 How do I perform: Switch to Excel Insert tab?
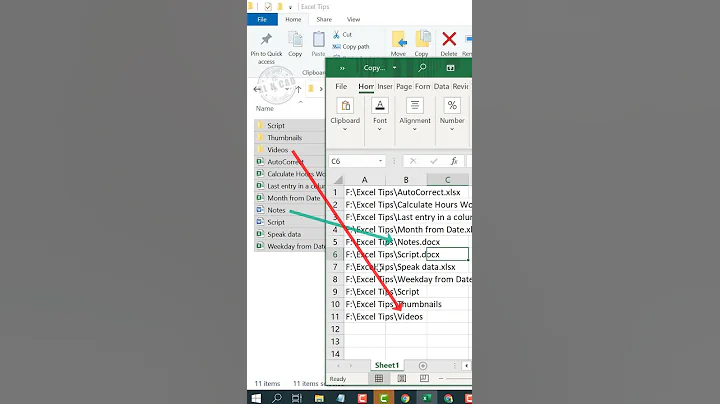pyautogui.click(x=385, y=86)
